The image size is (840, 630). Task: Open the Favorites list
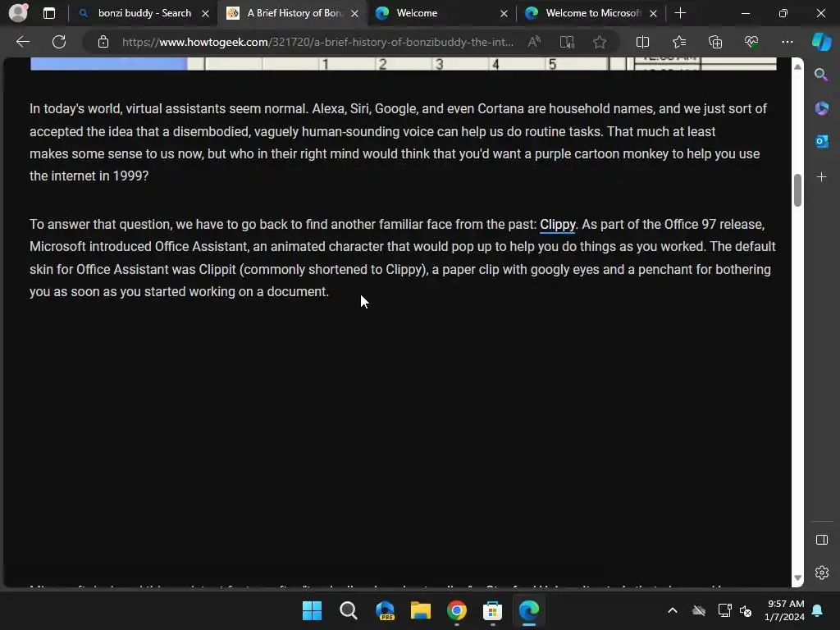coord(678,42)
